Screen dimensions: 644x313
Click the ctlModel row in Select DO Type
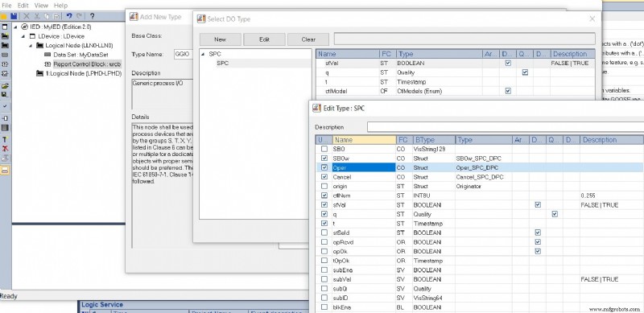455,91
